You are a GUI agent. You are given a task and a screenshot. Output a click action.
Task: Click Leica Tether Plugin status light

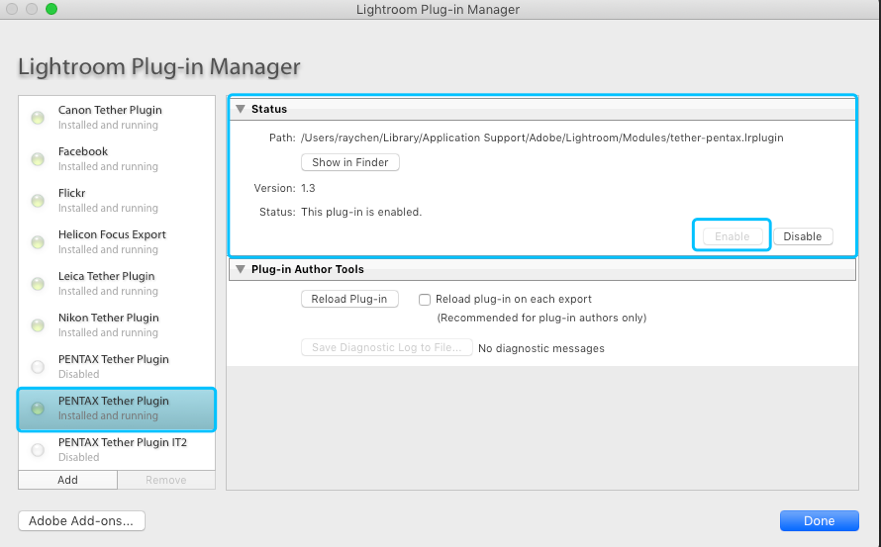coord(38,284)
